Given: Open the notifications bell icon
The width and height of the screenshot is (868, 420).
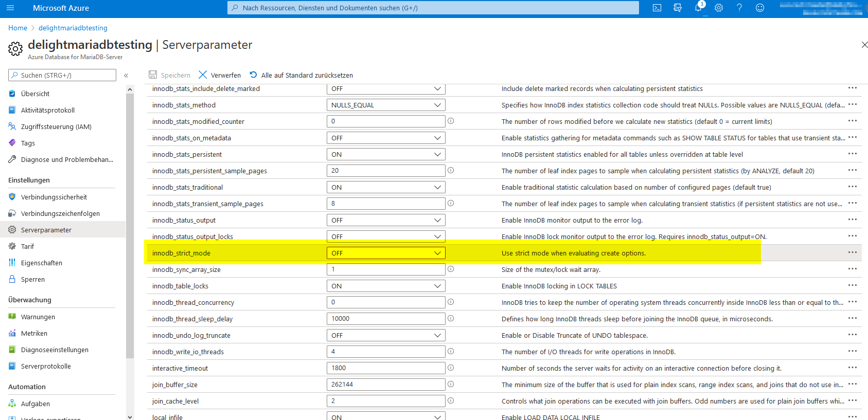Looking at the screenshot, I should coord(698,8).
